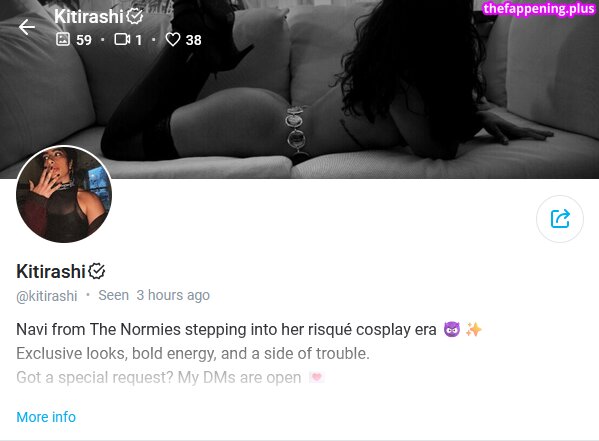The image size is (599, 441).
Task: Click the Seen 3 hours ago status
Action: pyautogui.click(x=154, y=295)
